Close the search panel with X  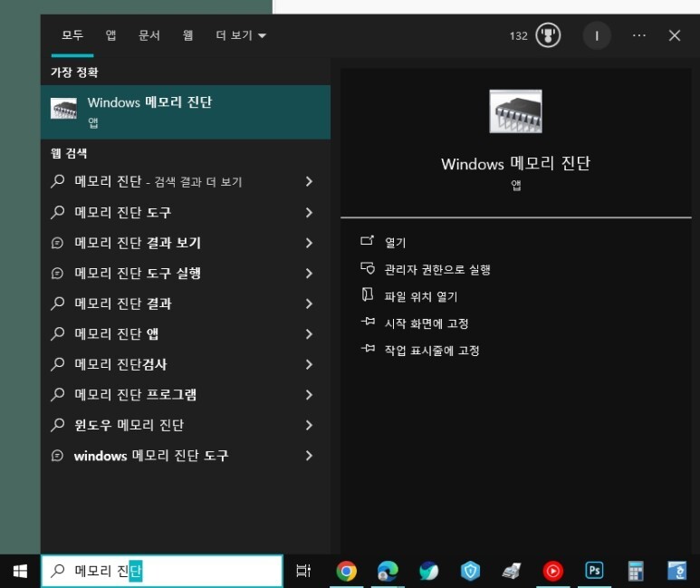click(x=675, y=35)
